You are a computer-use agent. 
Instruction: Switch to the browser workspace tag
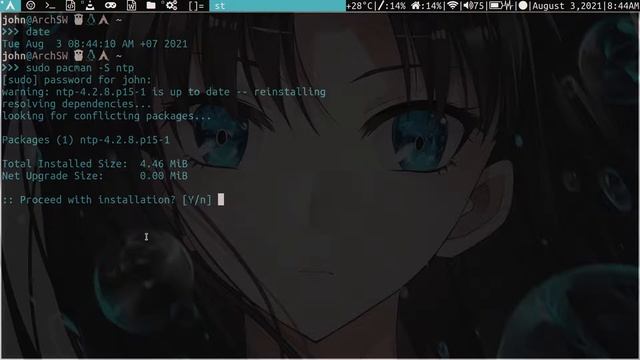coord(30,6)
